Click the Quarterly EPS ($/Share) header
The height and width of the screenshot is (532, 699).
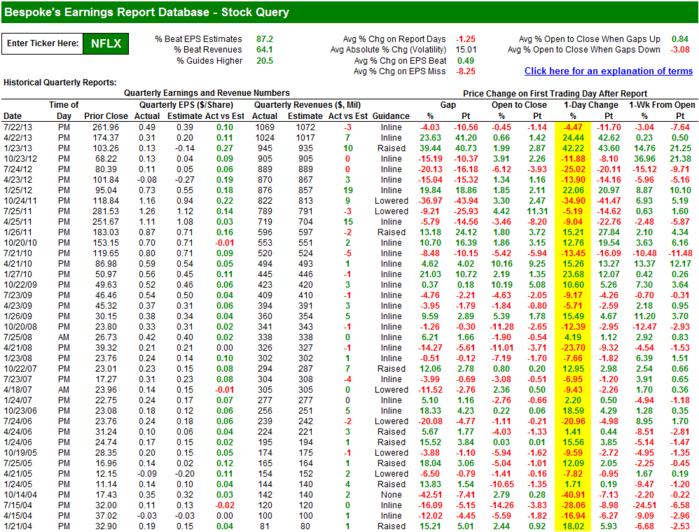[x=186, y=105]
